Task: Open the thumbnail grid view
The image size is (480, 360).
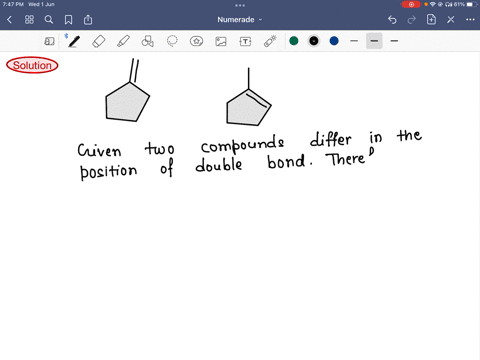Action: (x=29, y=20)
